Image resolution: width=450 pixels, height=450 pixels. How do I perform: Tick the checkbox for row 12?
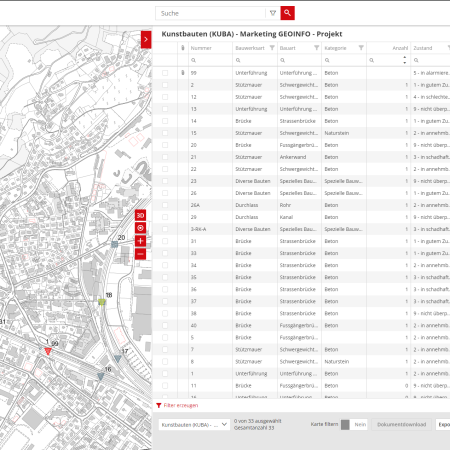pos(165,97)
